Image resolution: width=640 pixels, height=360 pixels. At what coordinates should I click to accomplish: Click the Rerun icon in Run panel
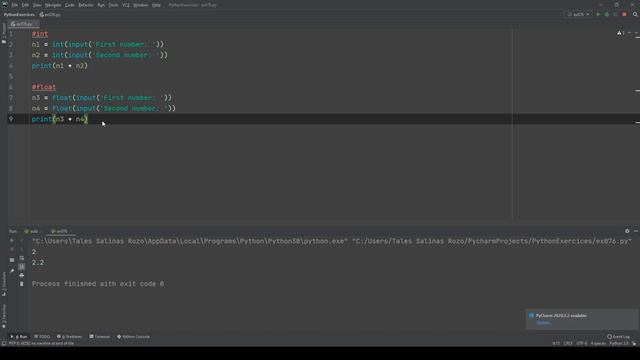pyautogui.click(x=12, y=241)
